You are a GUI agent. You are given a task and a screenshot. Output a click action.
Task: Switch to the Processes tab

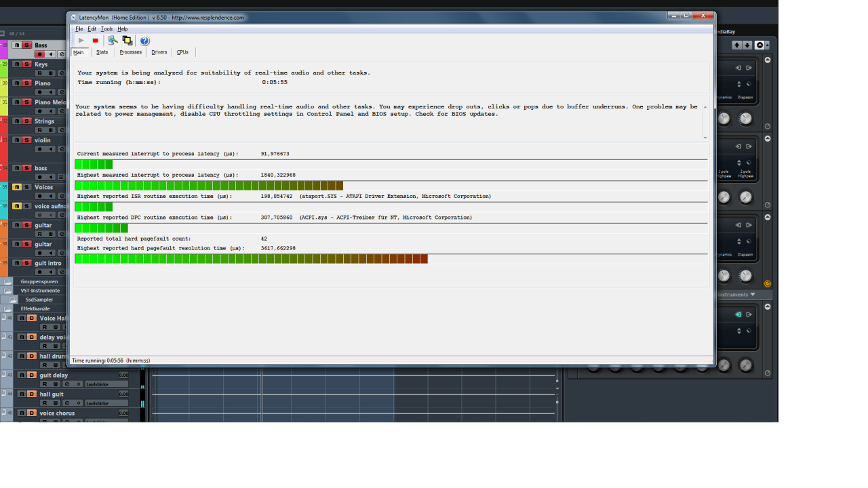tap(131, 52)
